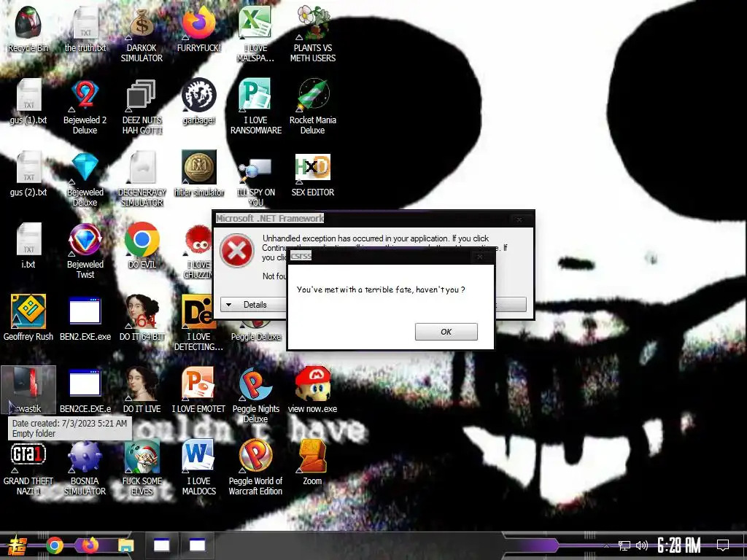Select the Bejeweled Twist shortcut
Viewport: 747px width, 560px height.
pos(85,251)
